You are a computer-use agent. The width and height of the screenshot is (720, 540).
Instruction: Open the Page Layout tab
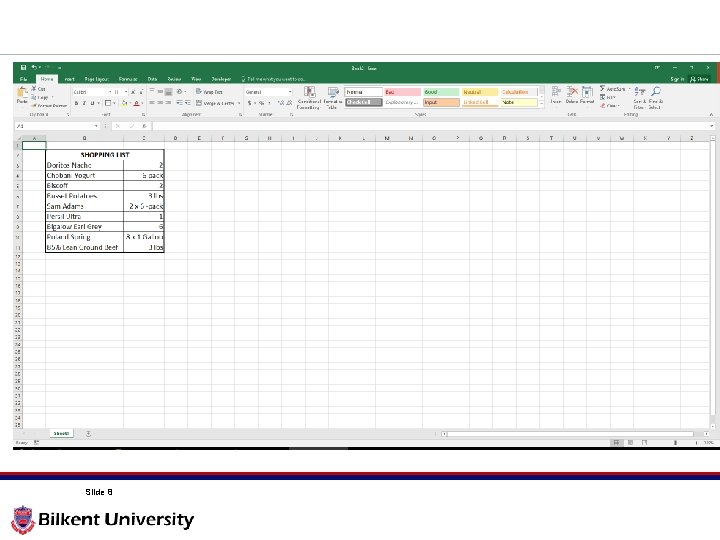coord(96,79)
